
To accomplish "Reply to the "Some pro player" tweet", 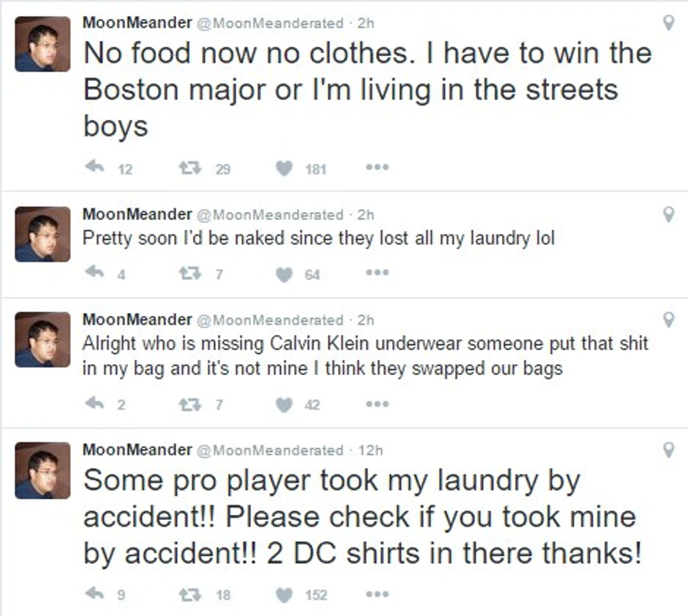I will tap(95, 593).
